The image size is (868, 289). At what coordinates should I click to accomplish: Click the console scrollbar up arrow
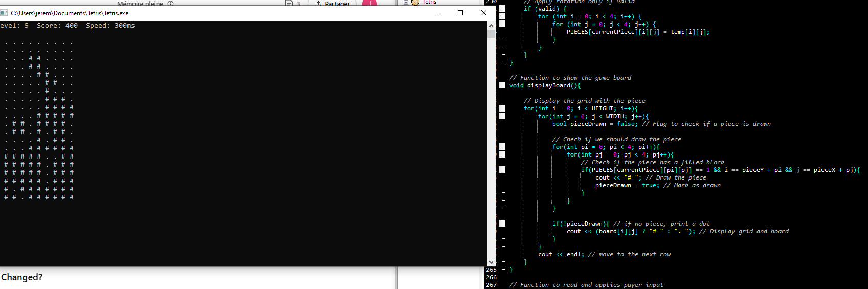pos(492,25)
